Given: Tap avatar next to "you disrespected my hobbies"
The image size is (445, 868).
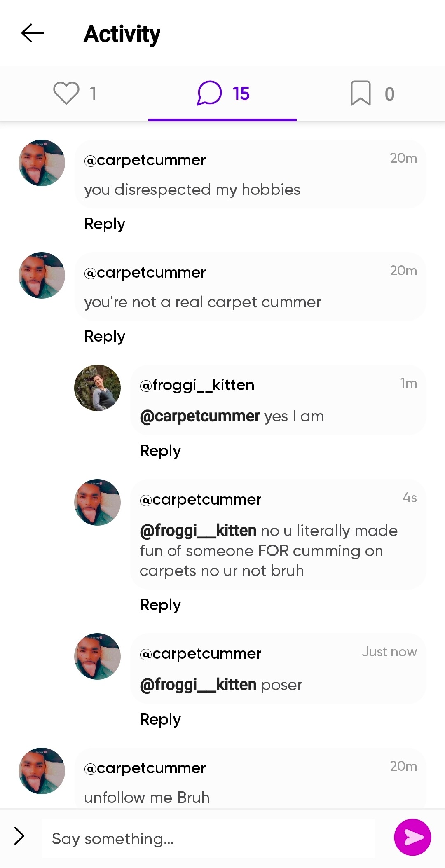Looking at the screenshot, I should (x=42, y=163).
